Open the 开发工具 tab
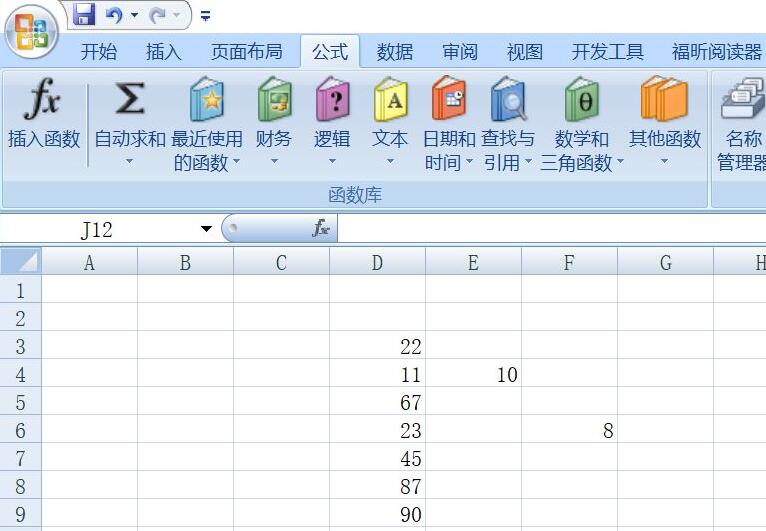Image resolution: width=766 pixels, height=531 pixels. coord(607,51)
